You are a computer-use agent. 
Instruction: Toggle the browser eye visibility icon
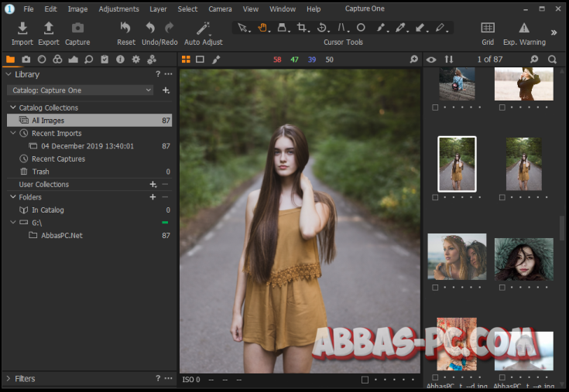click(431, 60)
